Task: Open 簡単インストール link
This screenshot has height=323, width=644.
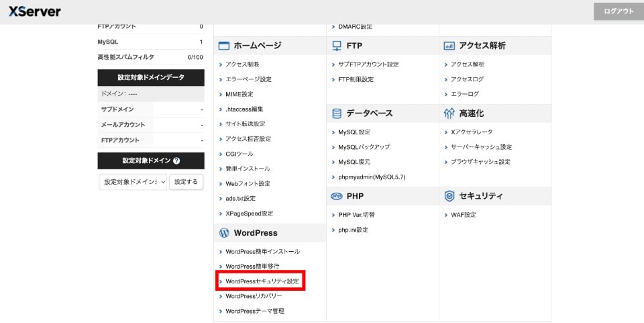Action: coord(248,169)
